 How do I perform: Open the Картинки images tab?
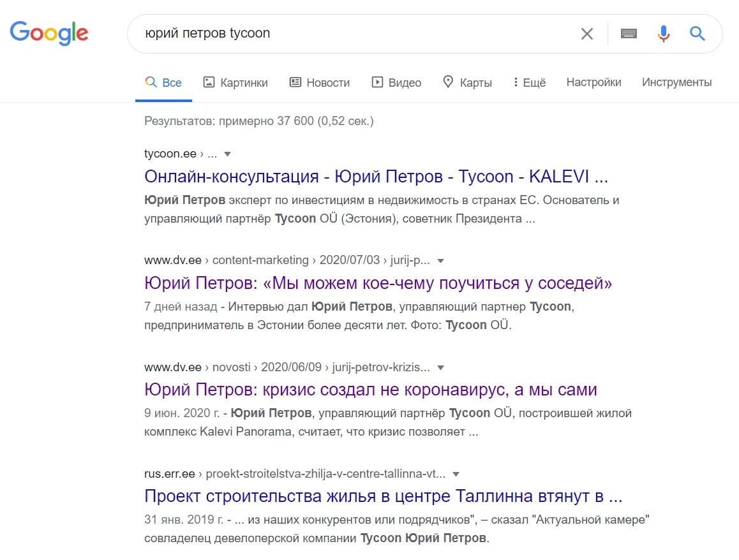(235, 82)
